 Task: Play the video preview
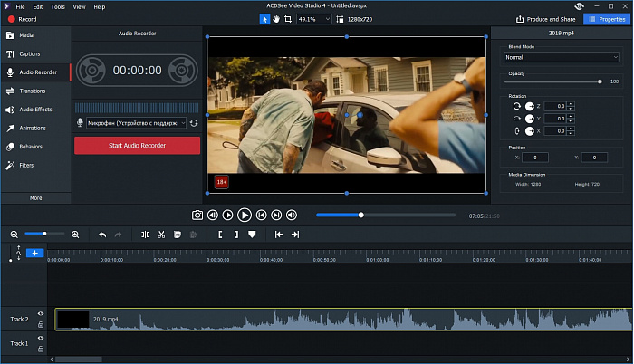[245, 216]
